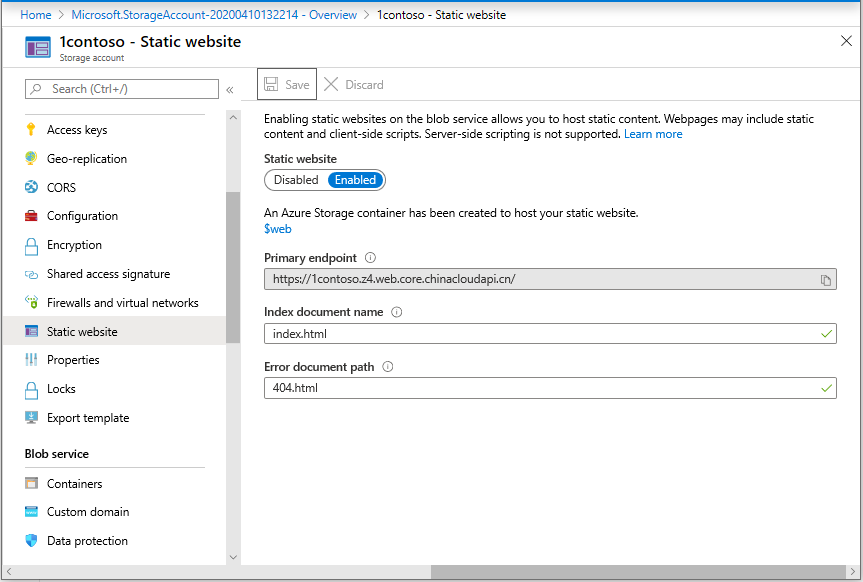The height and width of the screenshot is (582, 863).
Task: Save the static website settings
Action: (286, 84)
